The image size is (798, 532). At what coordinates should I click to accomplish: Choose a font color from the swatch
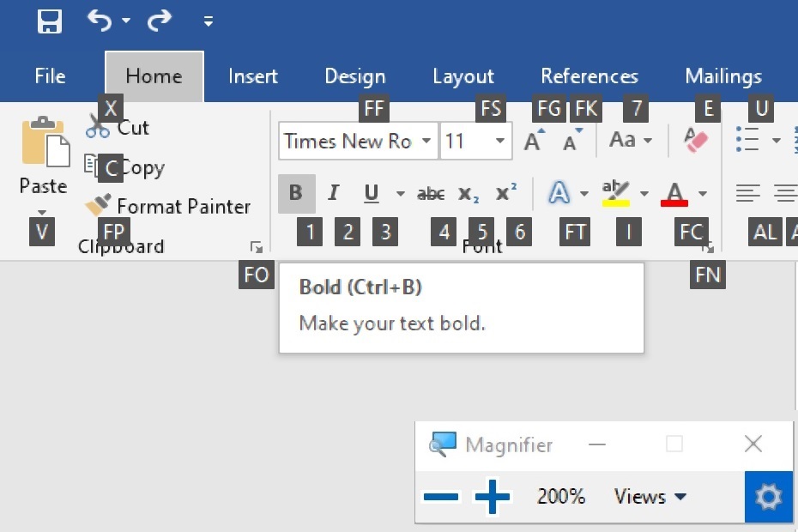pyautogui.click(x=675, y=194)
